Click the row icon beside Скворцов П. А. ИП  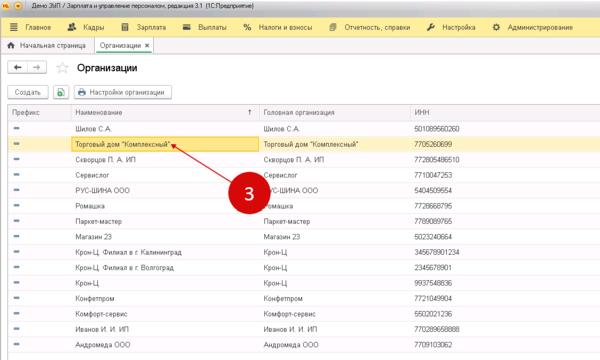pyautogui.click(x=16, y=159)
